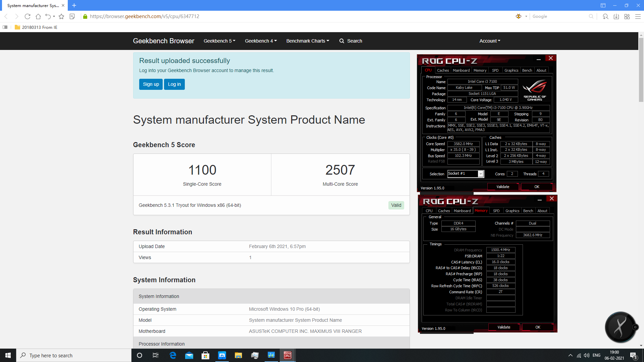Open Memory tab in upper CPU-Z window
Screen dimensions: 644x362
[480, 70]
